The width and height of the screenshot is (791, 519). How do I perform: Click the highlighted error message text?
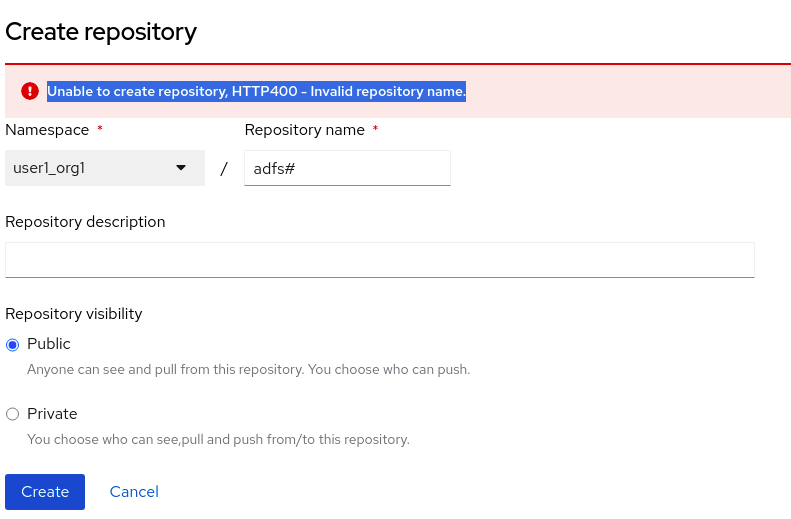pos(256,91)
